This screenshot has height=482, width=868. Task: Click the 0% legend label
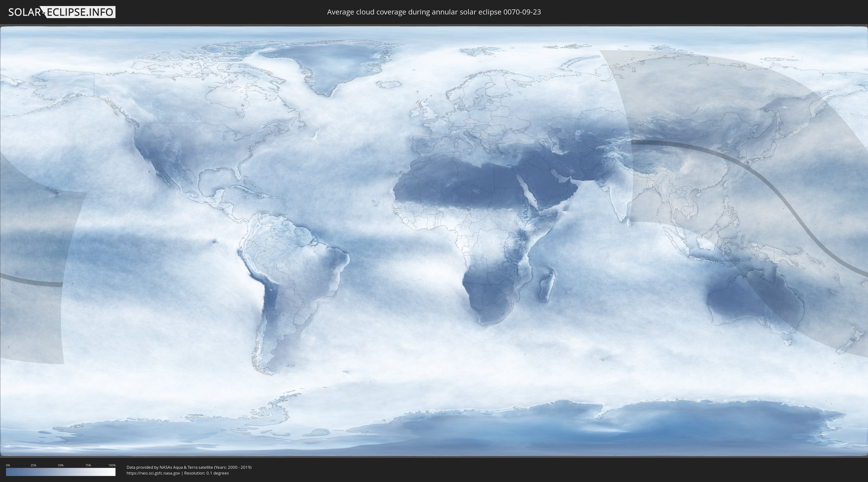pyautogui.click(x=8, y=465)
